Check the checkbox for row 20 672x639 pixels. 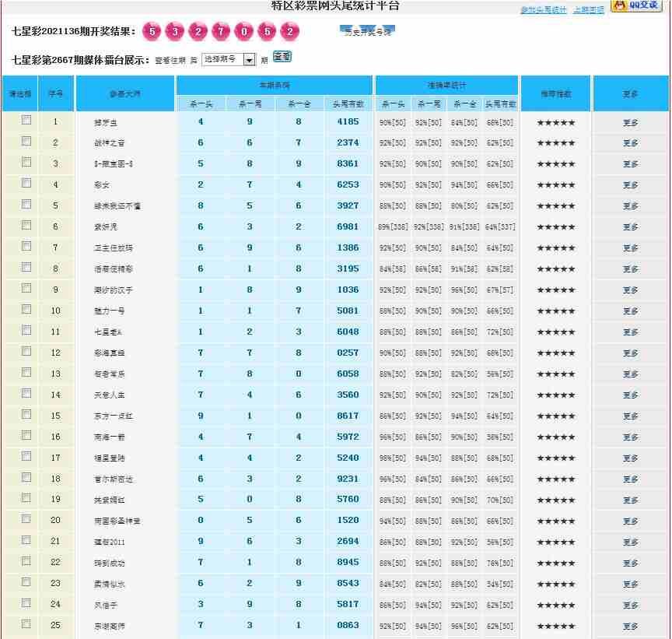(26, 519)
